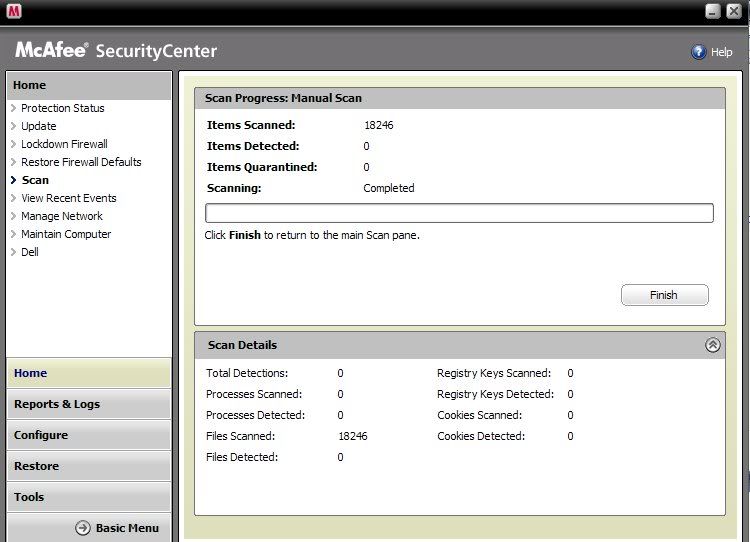Click the chevron beside Lockdown Firewall
This screenshot has width=750, height=542.
(x=13, y=144)
